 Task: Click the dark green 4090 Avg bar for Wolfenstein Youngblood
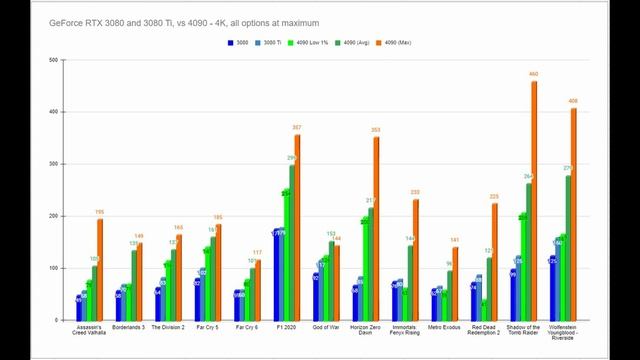point(568,248)
